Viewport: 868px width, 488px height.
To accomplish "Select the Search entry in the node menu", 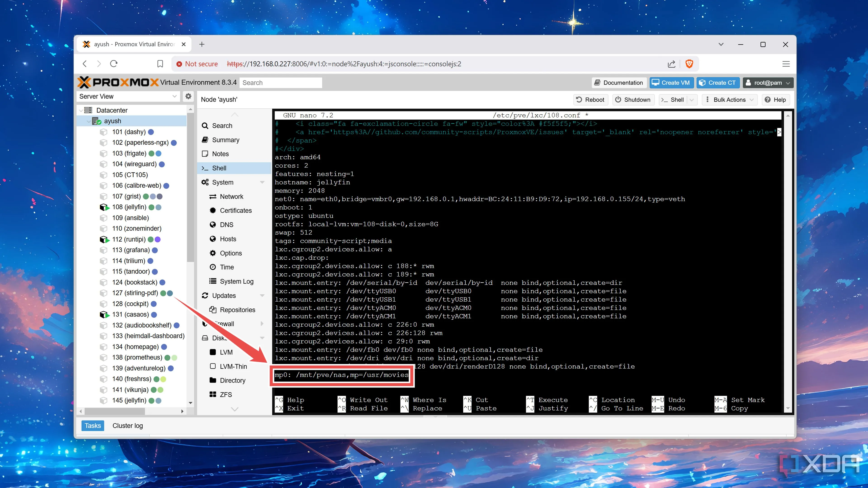I will tap(221, 125).
